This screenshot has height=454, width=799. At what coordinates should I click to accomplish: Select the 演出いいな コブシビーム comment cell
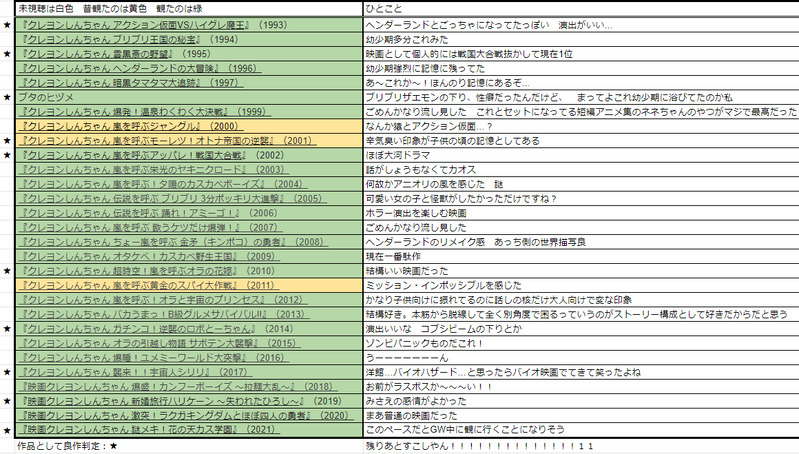(x=581, y=329)
